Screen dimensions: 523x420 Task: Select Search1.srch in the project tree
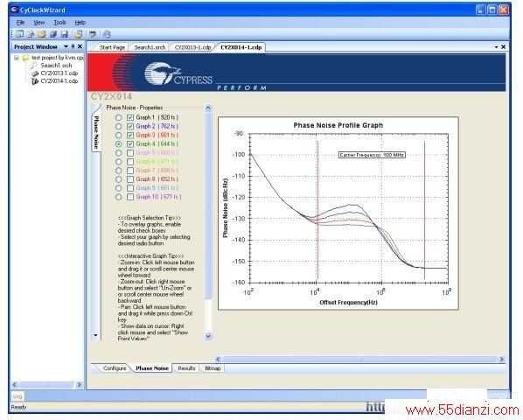pyautogui.click(x=56, y=66)
